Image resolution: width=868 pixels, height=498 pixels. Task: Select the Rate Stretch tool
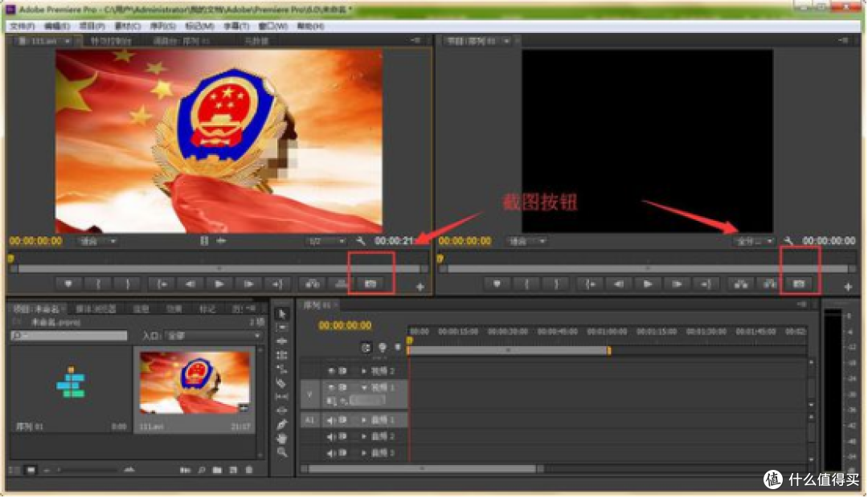point(282,369)
